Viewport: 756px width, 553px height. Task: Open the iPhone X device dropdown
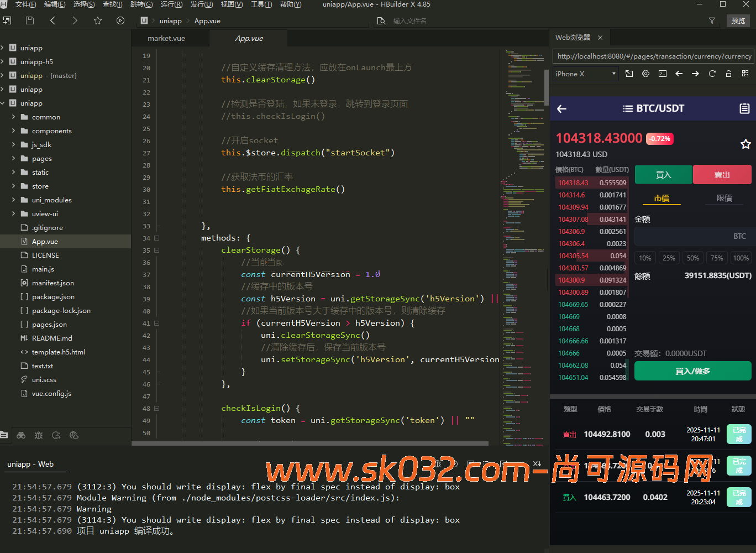[x=586, y=74]
